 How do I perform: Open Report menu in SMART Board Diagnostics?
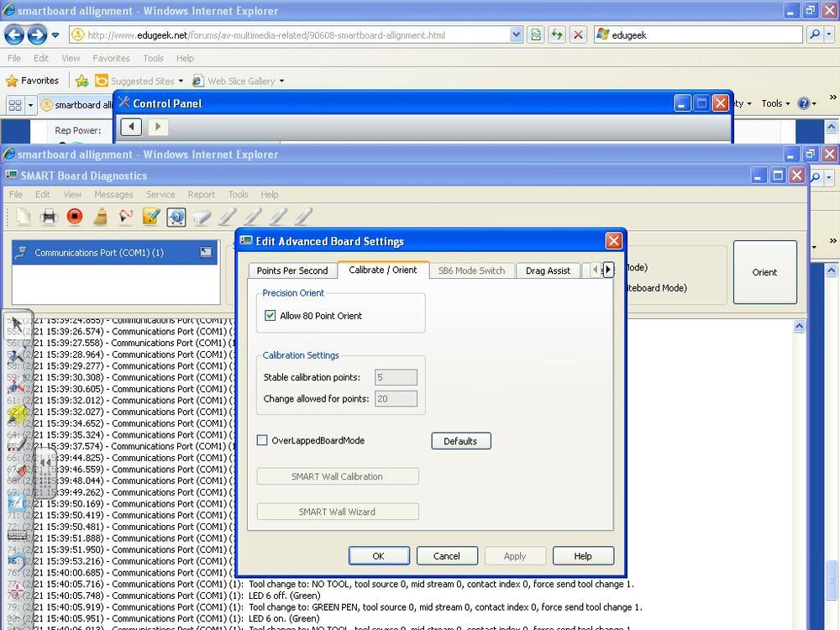201,195
